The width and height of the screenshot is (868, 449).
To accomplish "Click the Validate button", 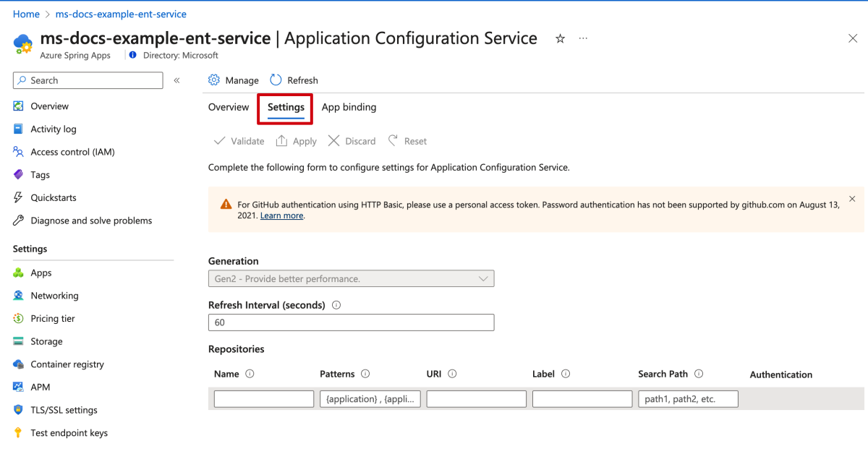I will tap(239, 141).
